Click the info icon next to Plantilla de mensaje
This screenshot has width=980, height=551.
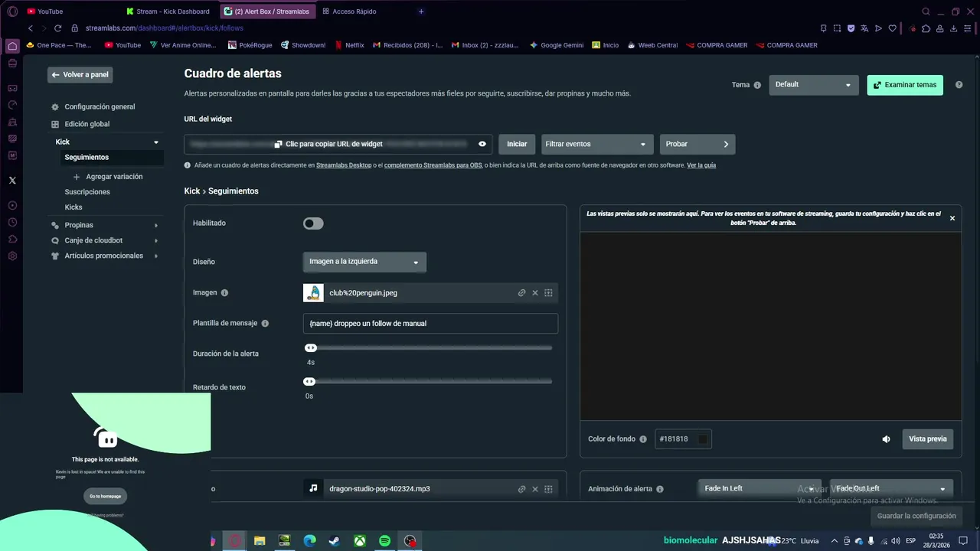tap(265, 323)
